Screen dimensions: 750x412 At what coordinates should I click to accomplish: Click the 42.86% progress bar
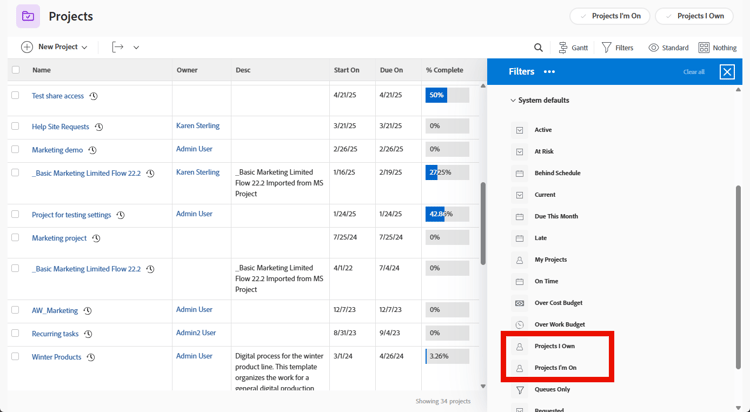pos(447,214)
